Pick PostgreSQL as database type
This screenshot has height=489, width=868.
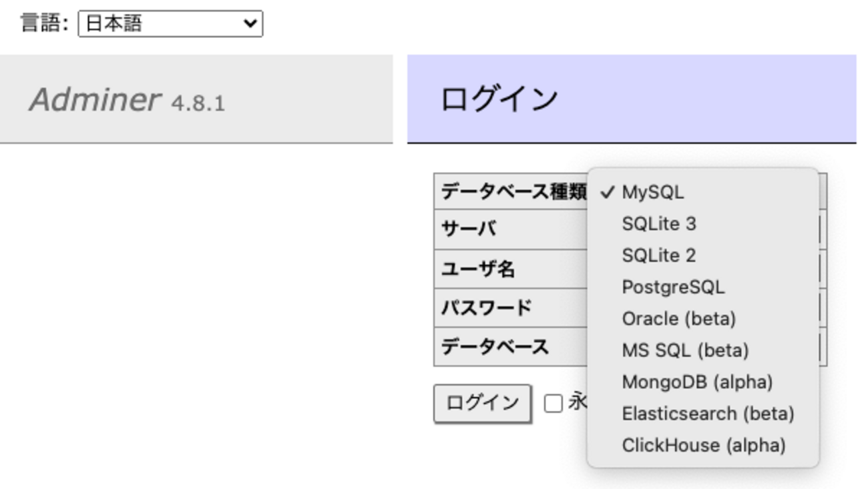[702, 288]
